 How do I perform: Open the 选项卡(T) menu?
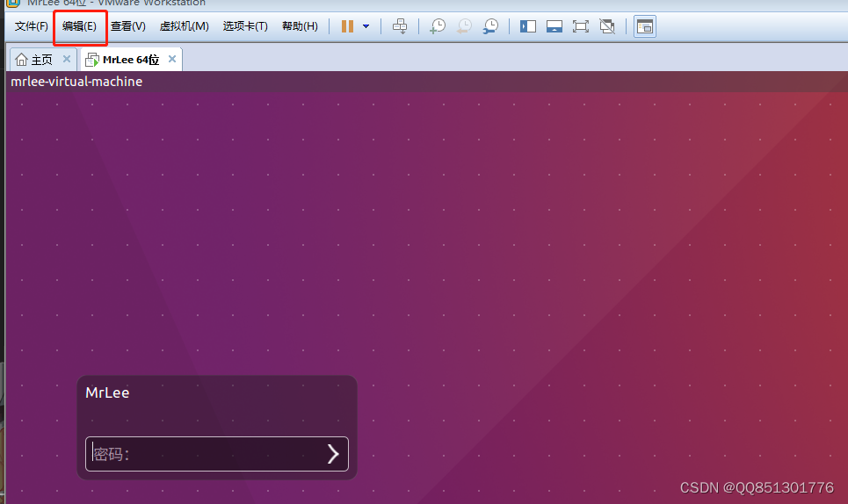pos(245,26)
